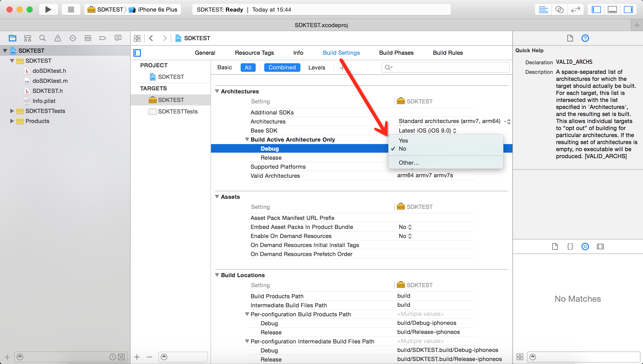Open the Base SDK dropdown
The height and width of the screenshot is (364, 643).
(427, 131)
